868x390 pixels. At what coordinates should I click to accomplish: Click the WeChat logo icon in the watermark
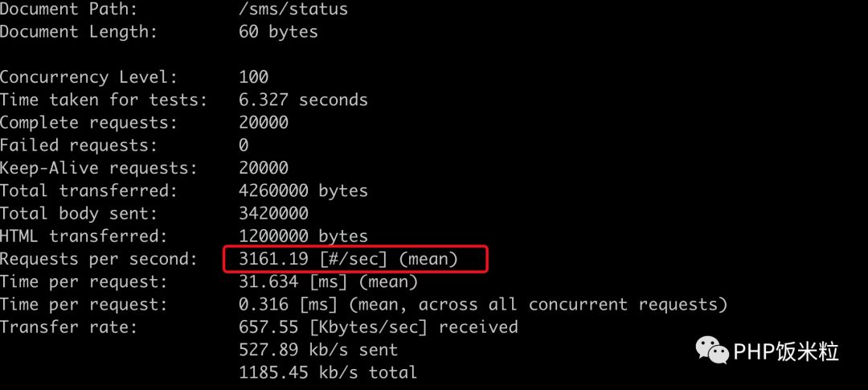pos(712,351)
